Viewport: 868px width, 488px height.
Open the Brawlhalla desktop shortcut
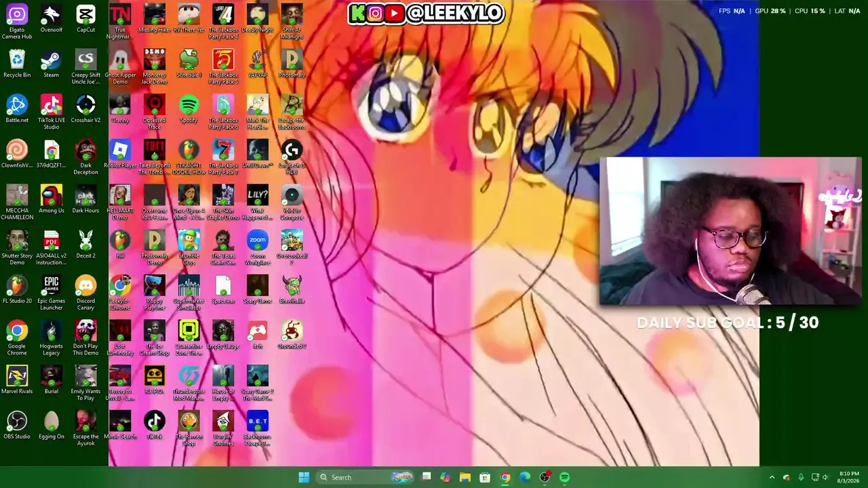[292, 290]
